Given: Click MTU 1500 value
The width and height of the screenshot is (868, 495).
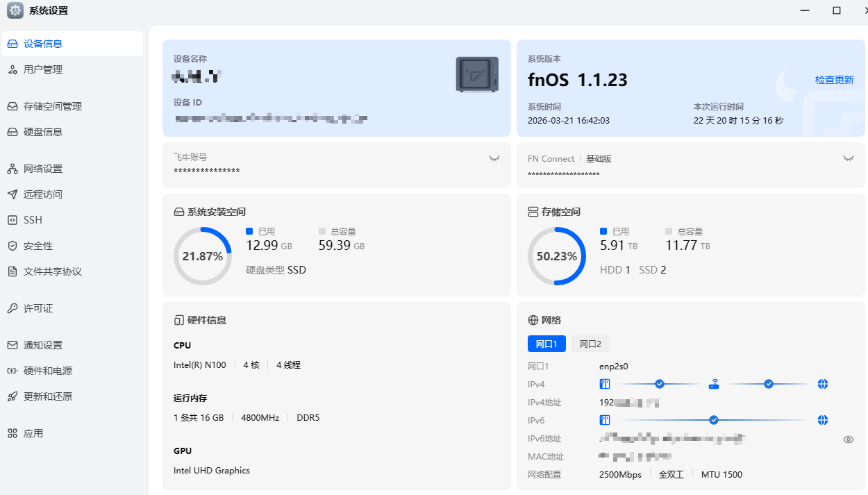Looking at the screenshot, I should click(x=721, y=475).
